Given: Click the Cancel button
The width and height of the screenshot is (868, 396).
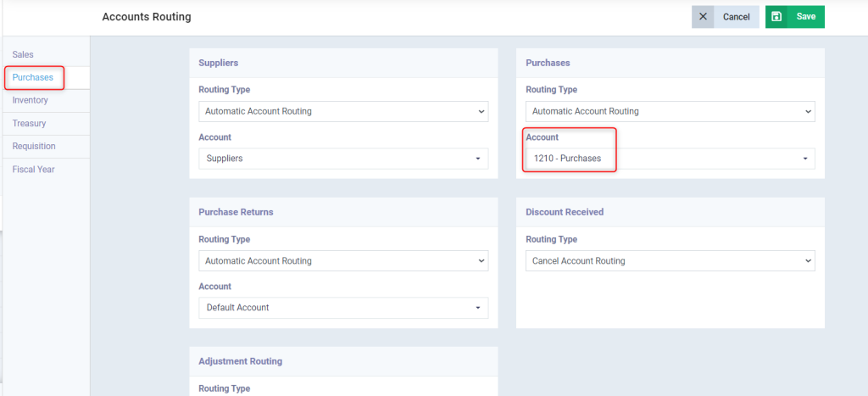Looking at the screenshot, I should (726, 17).
